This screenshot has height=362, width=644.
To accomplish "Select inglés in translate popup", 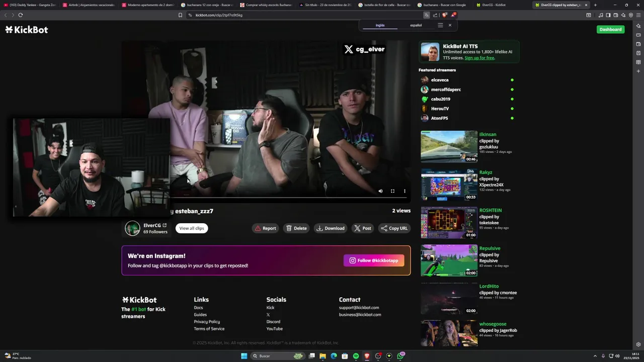I will 380,25.
